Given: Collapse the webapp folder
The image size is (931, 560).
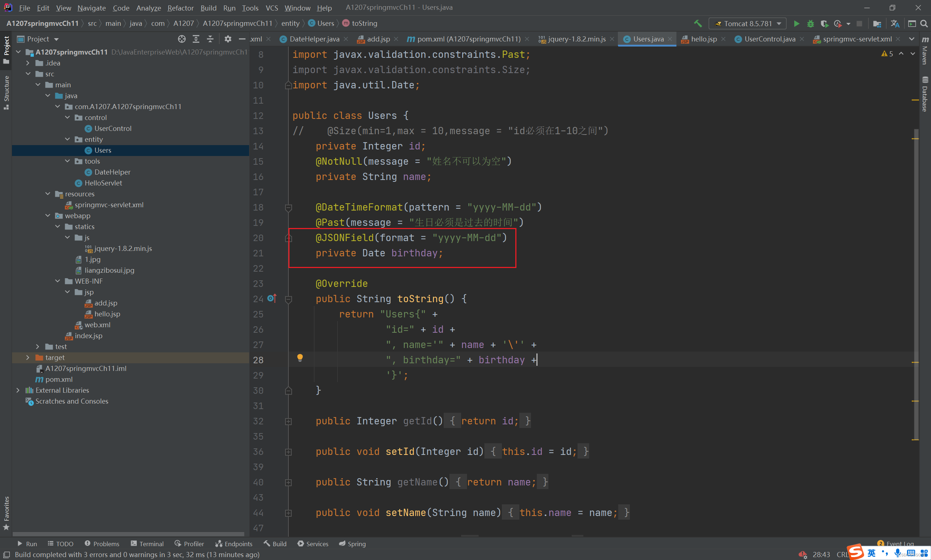Looking at the screenshot, I should click(48, 216).
